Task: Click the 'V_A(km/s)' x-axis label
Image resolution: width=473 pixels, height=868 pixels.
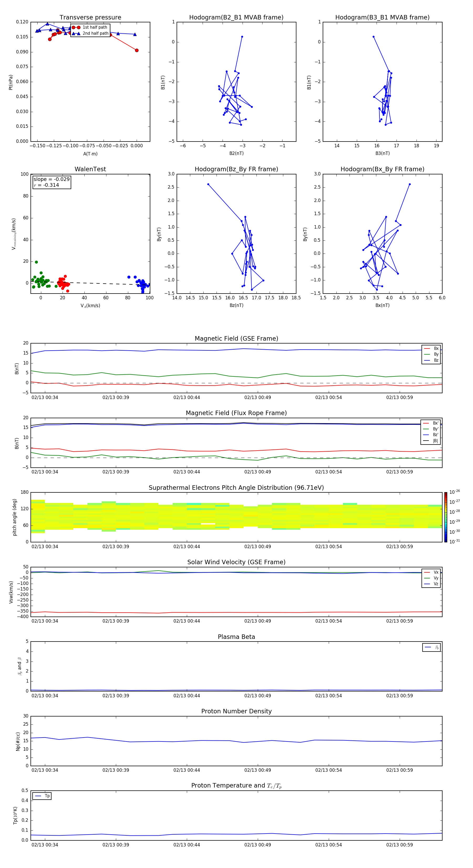Action: click(90, 306)
